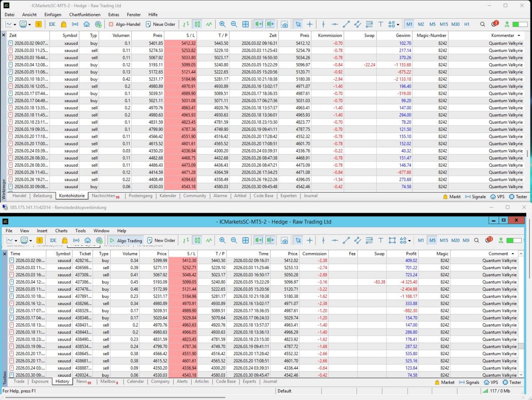Image resolution: width=532 pixels, height=400 pixels.
Task: Zoom in the chart in the English window
Action: click(x=222, y=240)
